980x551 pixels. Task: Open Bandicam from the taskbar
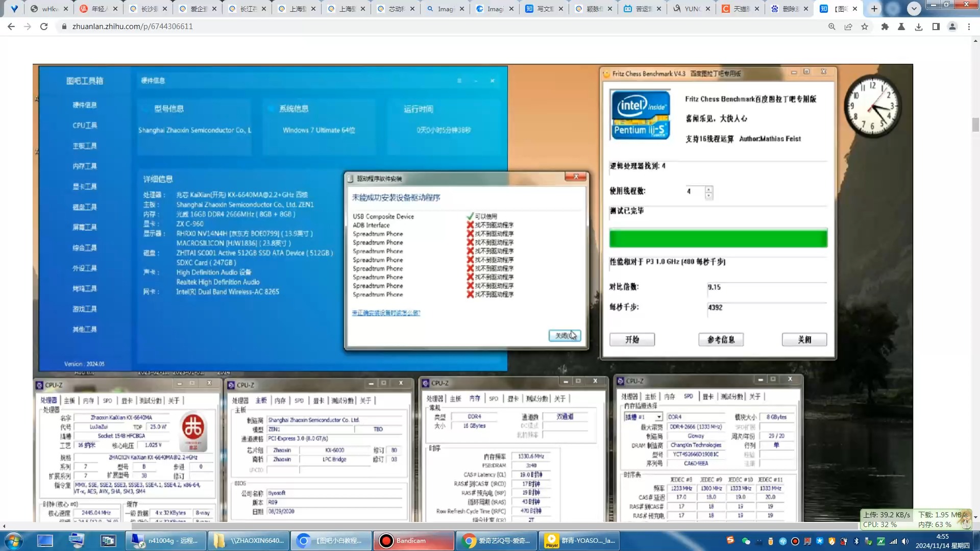click(414, 541)
